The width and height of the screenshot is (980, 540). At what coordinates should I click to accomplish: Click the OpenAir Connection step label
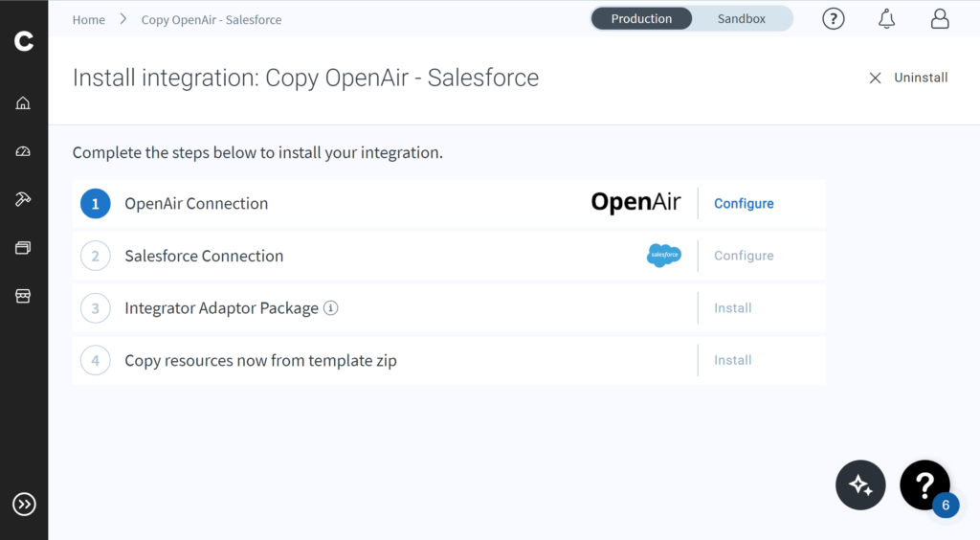click(x=196, y=204)
